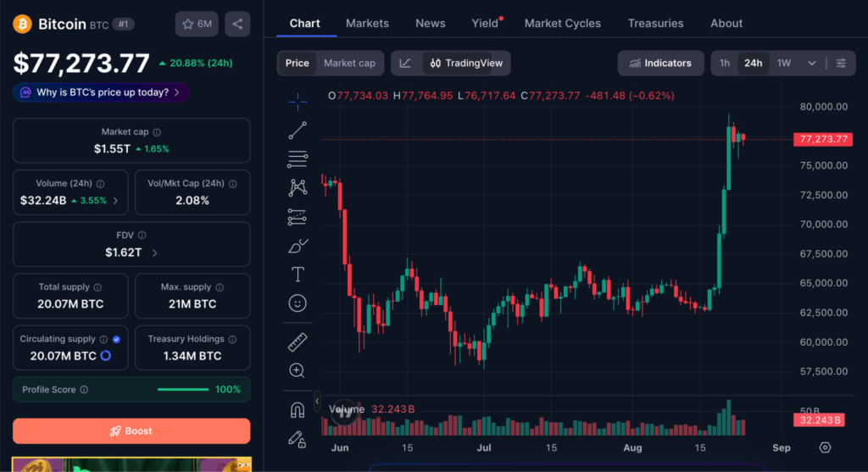The height and width of the screenshot is (472, 868).
Task: Select the trend line drawing tool
Action: pos(298,130)
